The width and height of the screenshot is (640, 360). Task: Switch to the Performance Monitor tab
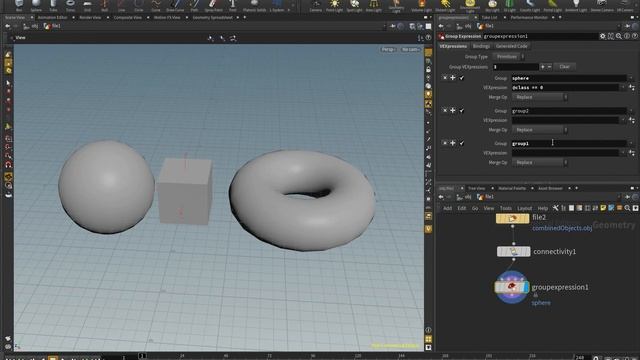click(529, 18)
